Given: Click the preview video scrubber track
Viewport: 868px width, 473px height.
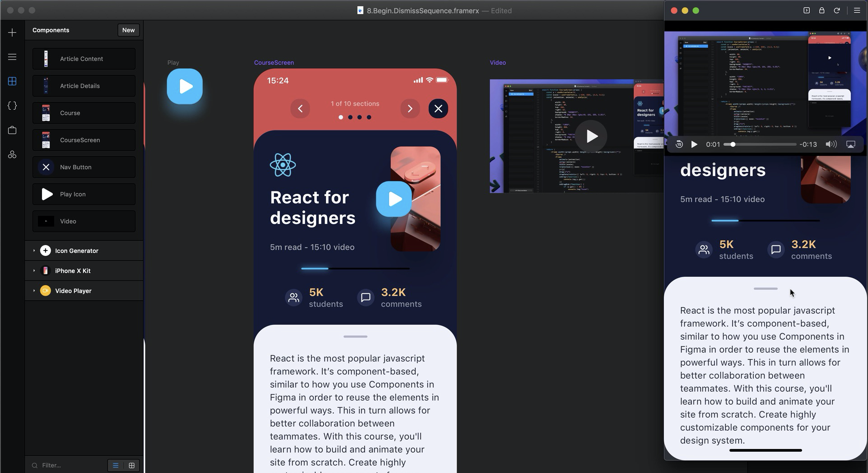Looking at the screenshot, I should click(x=760, y=144).
